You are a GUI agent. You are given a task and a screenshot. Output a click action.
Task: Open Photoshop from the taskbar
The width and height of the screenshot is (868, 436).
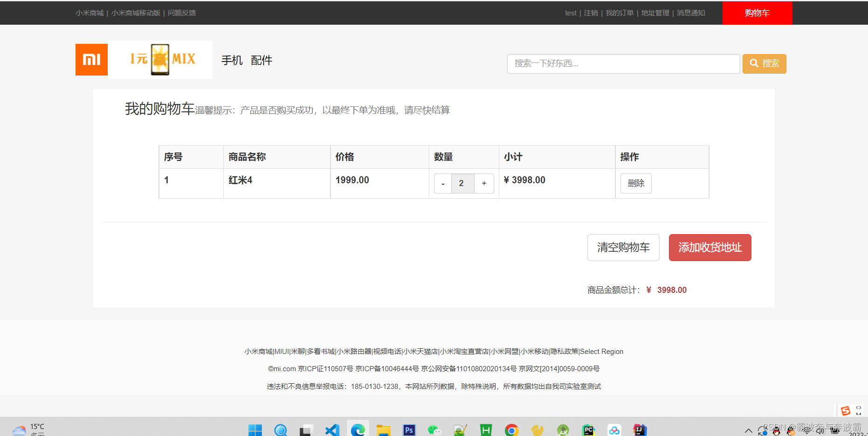[409, 430]
